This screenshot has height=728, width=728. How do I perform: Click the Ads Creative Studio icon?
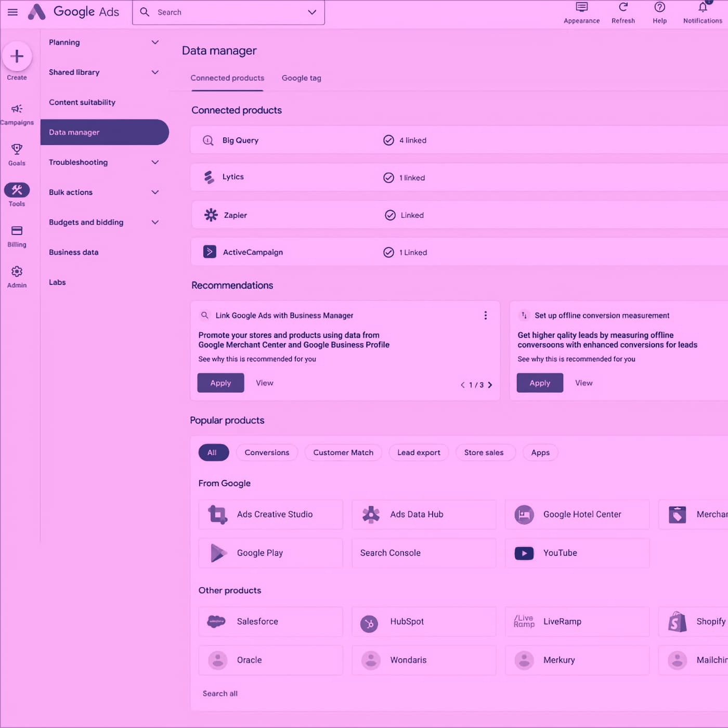click(x=217, y=515)
